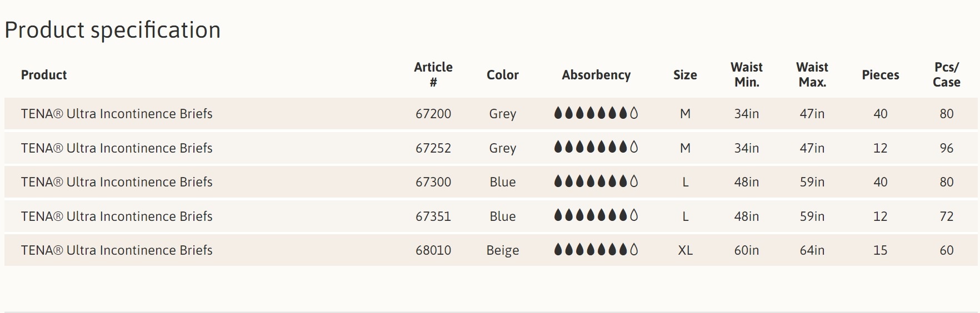
Task: Click the absorbency drops icon for article 67200
Action: tap(596, 114)
